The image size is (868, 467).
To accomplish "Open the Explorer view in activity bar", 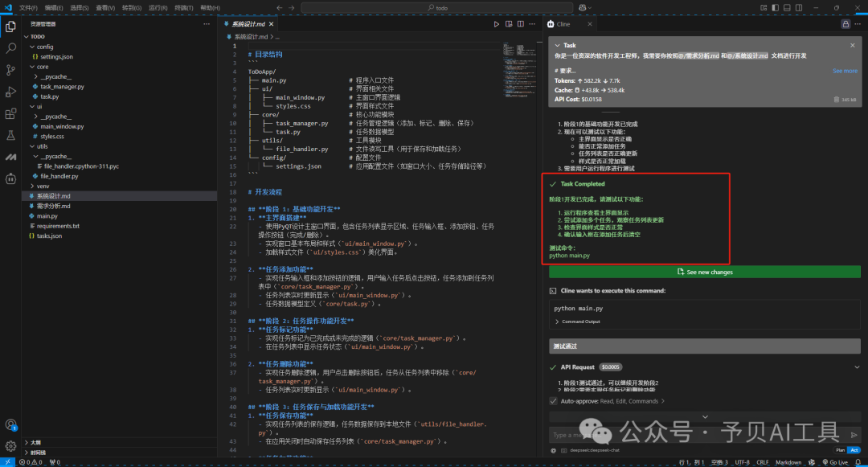I will (x=10, y=27).
